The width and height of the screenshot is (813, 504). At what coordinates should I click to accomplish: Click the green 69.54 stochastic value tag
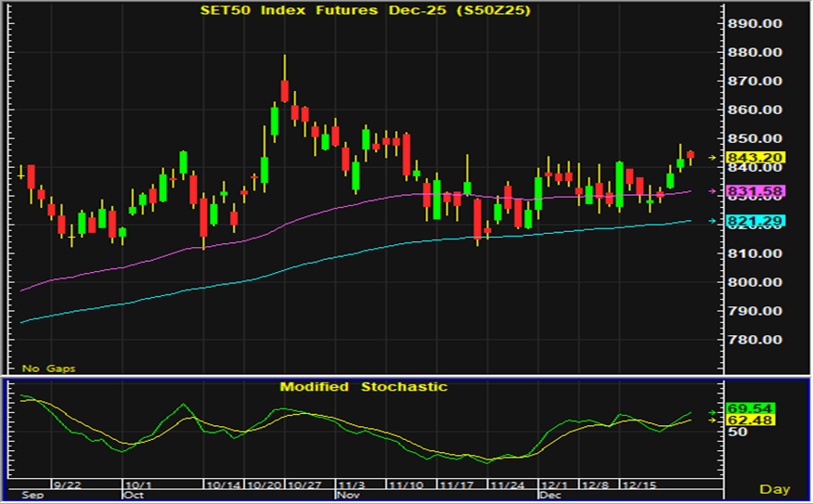[750, 408]
